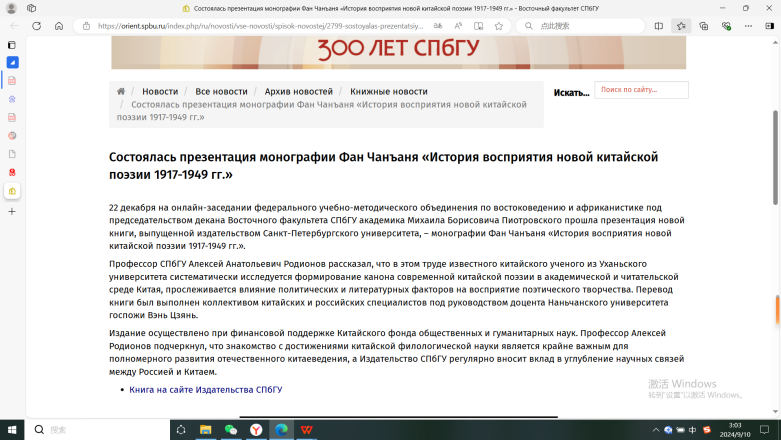This screenshot has width=781, height=440.
Task: Open the Книжные новости breadcrumb link
Action: (389, 92)
